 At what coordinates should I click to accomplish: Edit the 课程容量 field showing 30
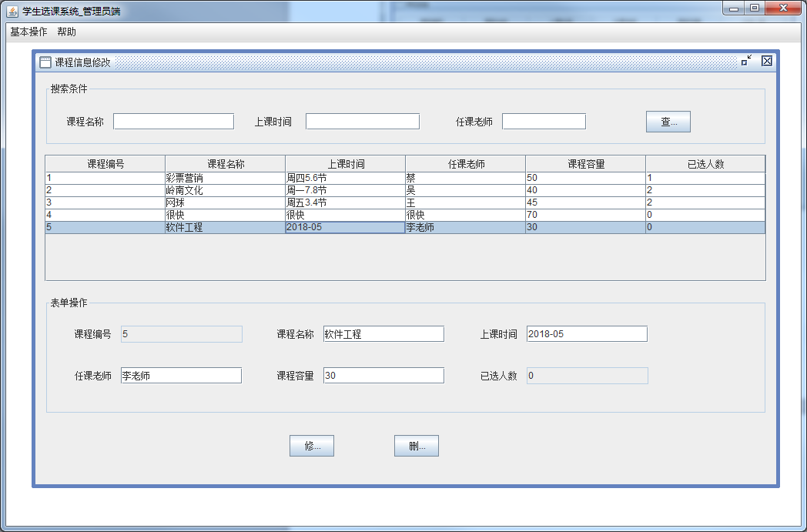(383, 375)
